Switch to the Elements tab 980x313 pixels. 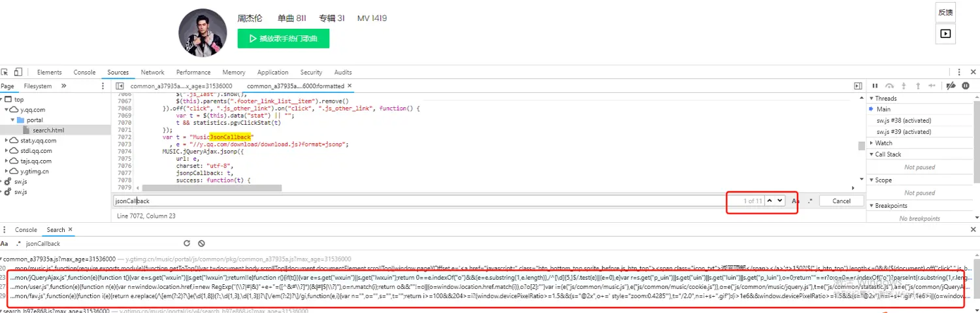[x=50, y=72]
